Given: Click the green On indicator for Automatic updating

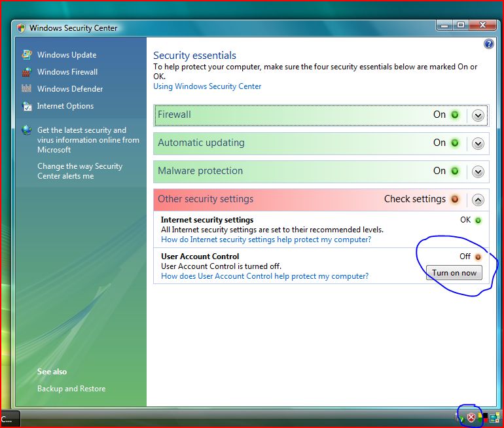Looking at the screenshot, I should pyautogui.click(x=455, y=143).
